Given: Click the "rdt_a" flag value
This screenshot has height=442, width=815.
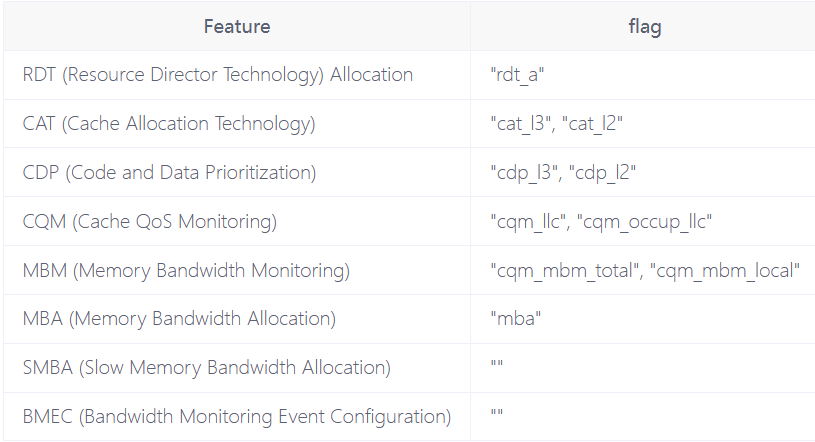Looking at the screenshot, I should pyautogui.click(x=519, y=75).
